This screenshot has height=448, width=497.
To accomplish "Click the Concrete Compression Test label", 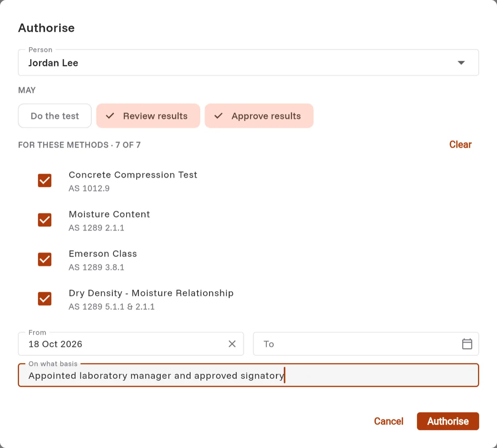I will tap(133, 175).
